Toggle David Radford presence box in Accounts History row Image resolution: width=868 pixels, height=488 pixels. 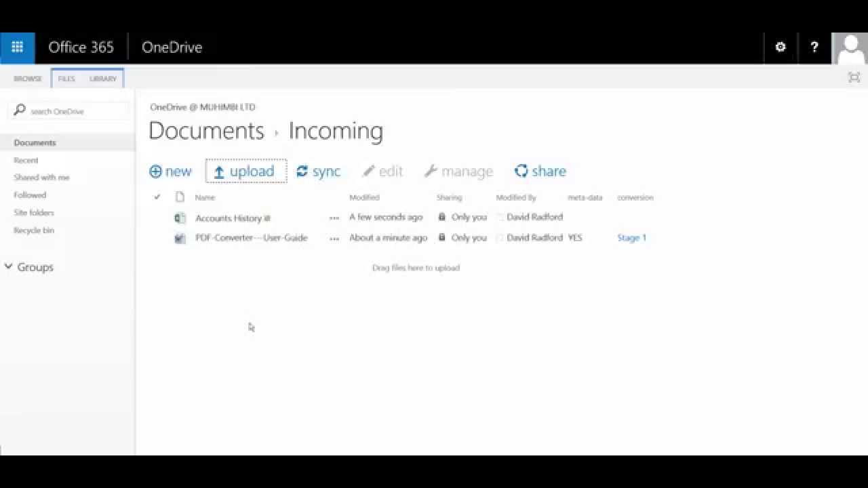click(500, 218)
